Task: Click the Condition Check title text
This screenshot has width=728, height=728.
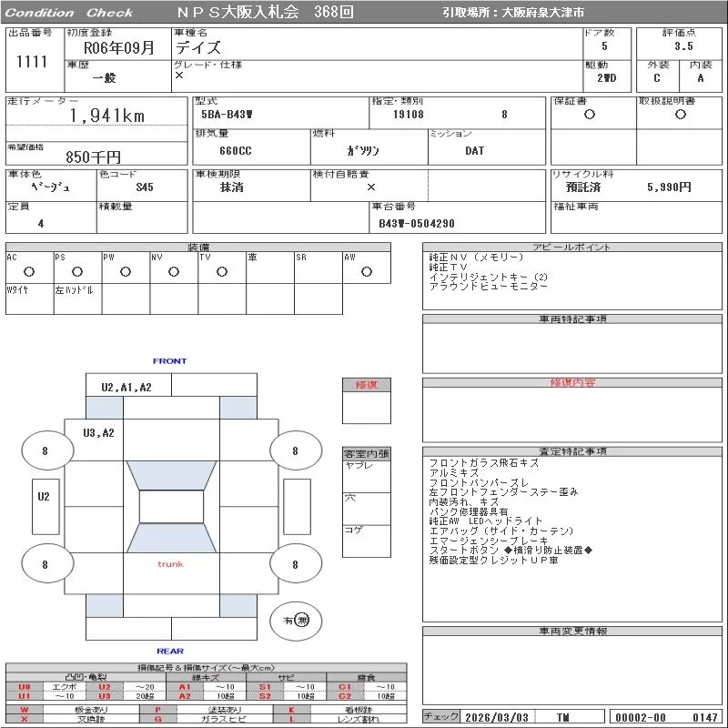Action: (68, 13)
